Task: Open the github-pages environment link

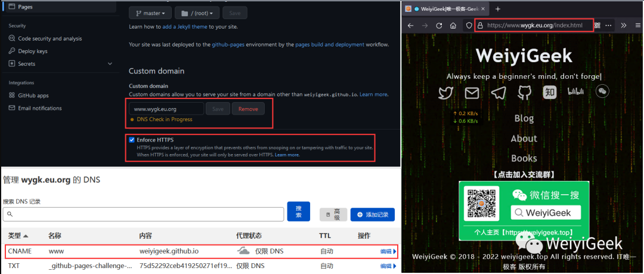Action: point(228,44)
